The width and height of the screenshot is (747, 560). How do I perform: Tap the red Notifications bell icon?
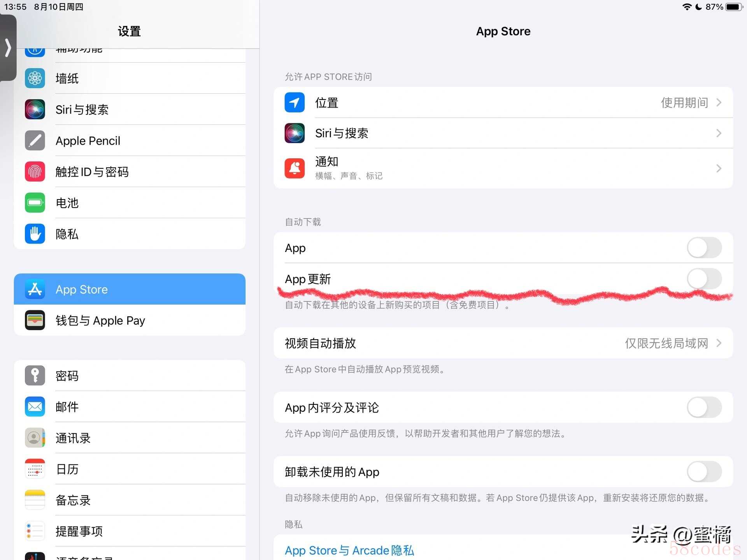(295, 168)
